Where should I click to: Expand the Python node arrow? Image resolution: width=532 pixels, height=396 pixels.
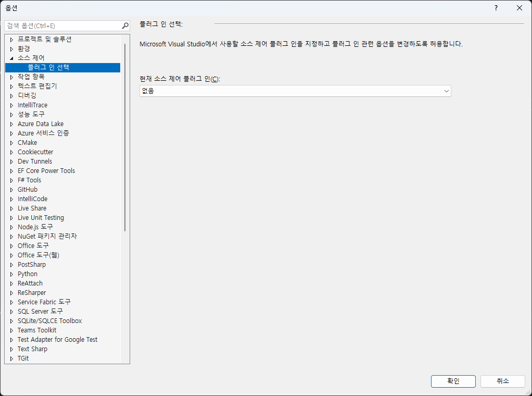pos(11,275)
